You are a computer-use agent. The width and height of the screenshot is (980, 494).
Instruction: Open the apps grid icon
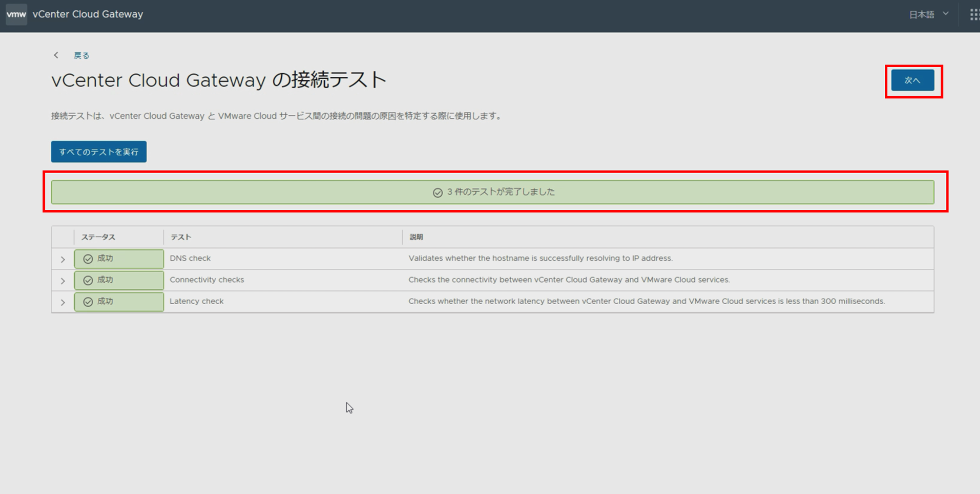pyautogui.click(x=974, y=15)
